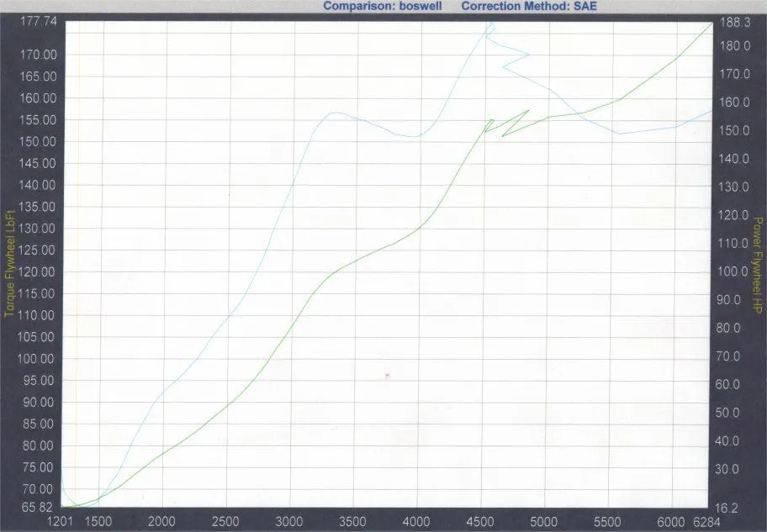Click the 'Comparison: boswell' header text
Screen dimensions: 767x532
pos(379,6)
